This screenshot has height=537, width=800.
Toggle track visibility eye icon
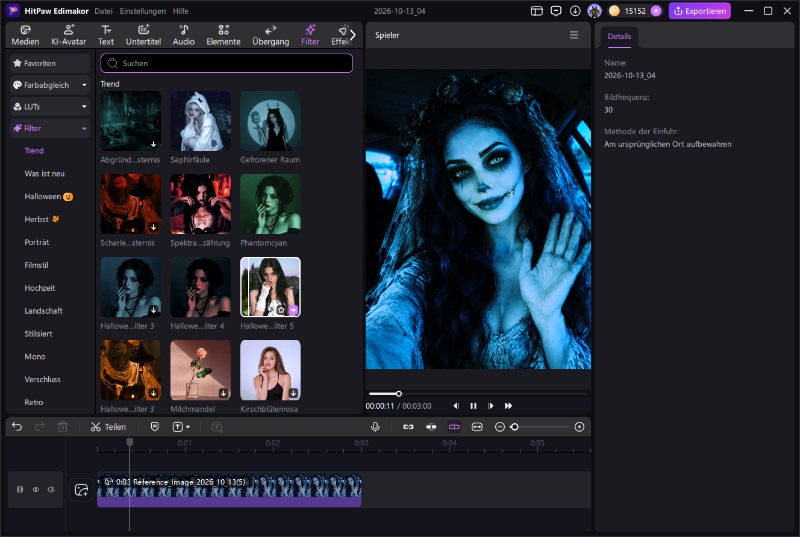click(x=36, y=489)
